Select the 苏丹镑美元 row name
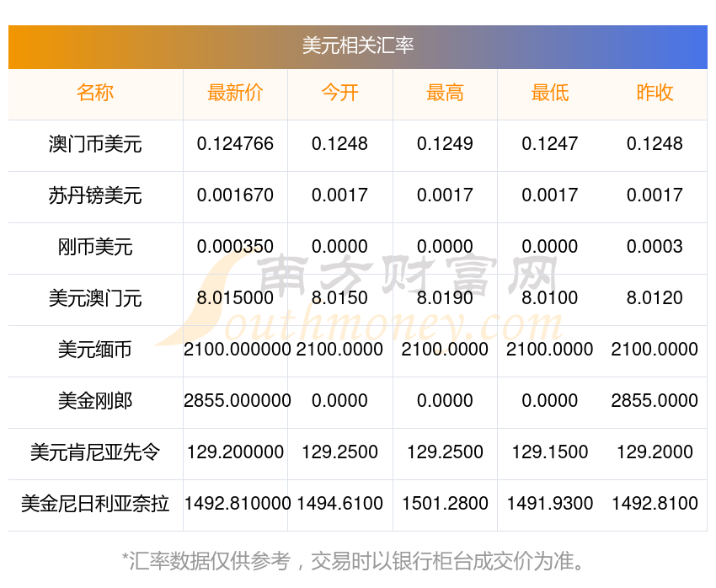The height and width of the screenshot is (588, 716). pyautogui.click(x=95, y=195)
